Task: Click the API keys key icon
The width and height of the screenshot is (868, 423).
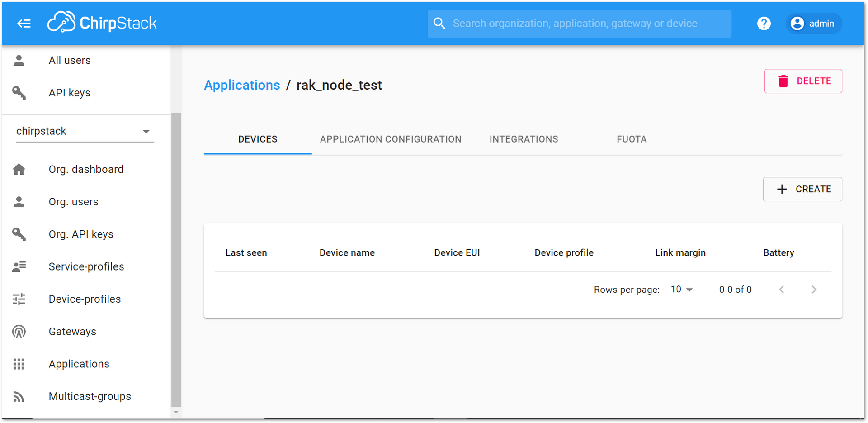Action: (x=19, y=93)
